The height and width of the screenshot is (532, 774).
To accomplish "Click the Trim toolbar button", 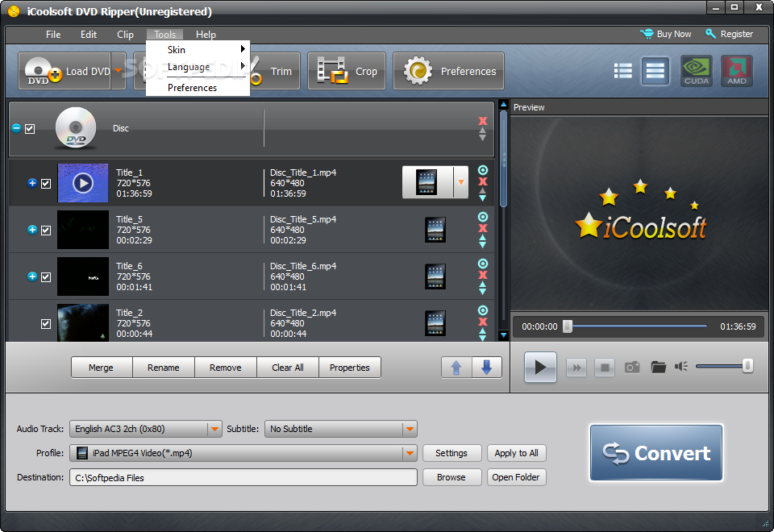I will click(274, 71).
